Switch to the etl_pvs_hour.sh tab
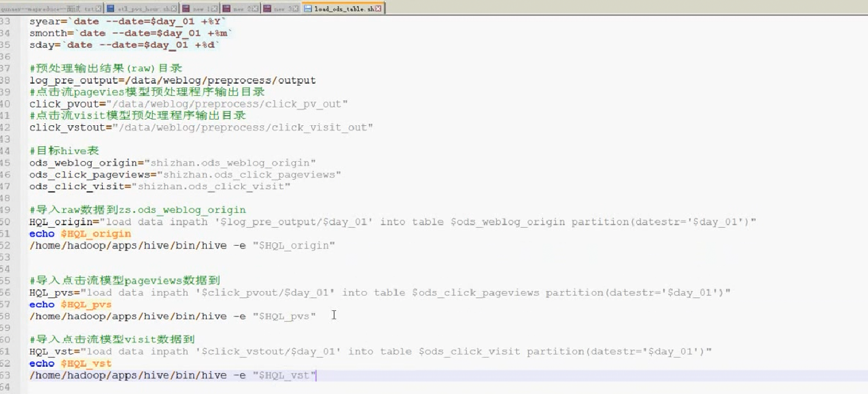 coord(142,9)
